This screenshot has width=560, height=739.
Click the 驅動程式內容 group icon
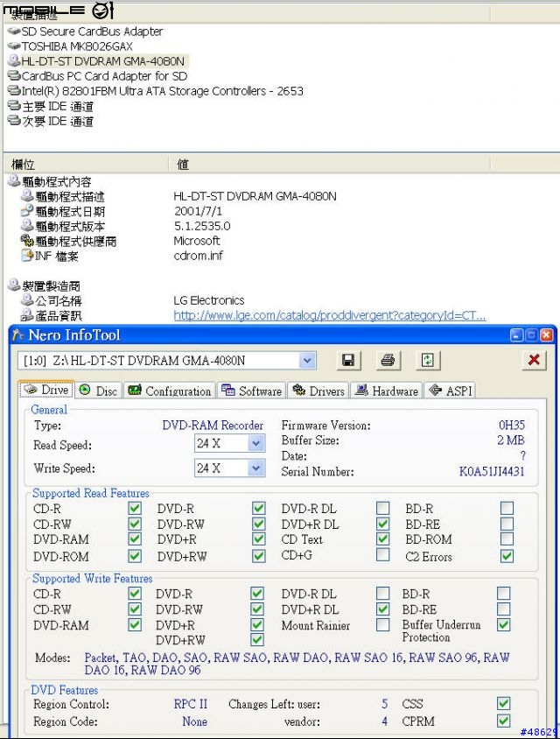click(x=14, y=181)
